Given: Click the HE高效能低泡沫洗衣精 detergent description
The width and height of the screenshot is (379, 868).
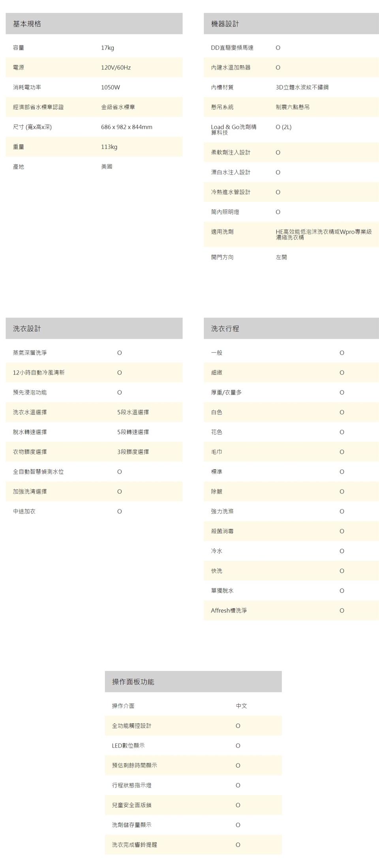Looking at the screenshot, I should click(x=323, y=234).
